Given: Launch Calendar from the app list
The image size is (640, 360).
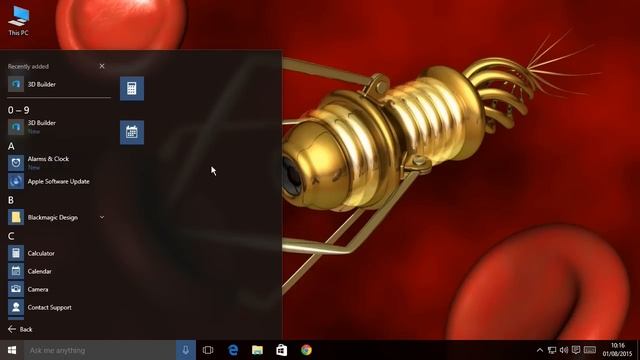Looking at the screenshot, I should click(59, 271).
